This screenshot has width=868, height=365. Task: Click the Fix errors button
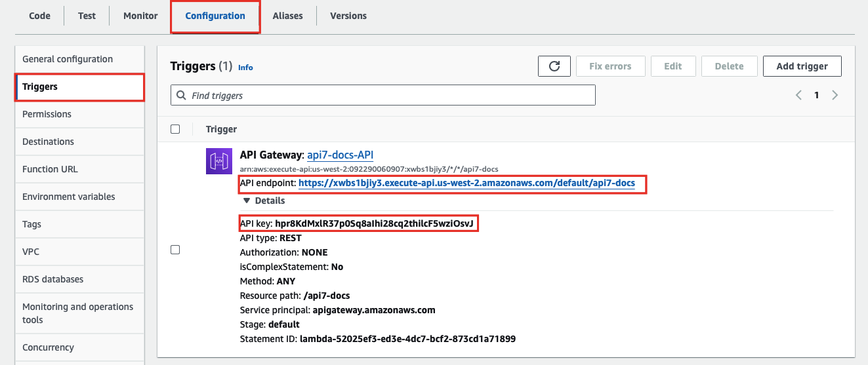point(610,66)
